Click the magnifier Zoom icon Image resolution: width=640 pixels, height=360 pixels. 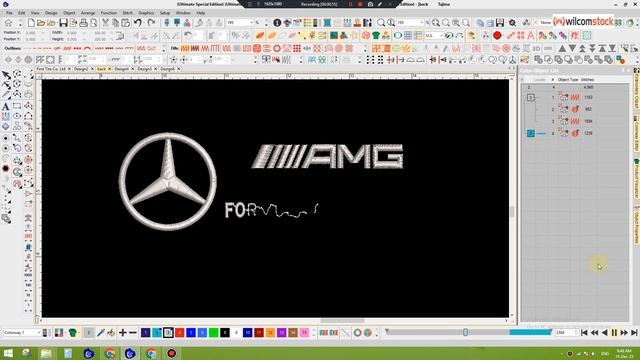coord(381,23)
